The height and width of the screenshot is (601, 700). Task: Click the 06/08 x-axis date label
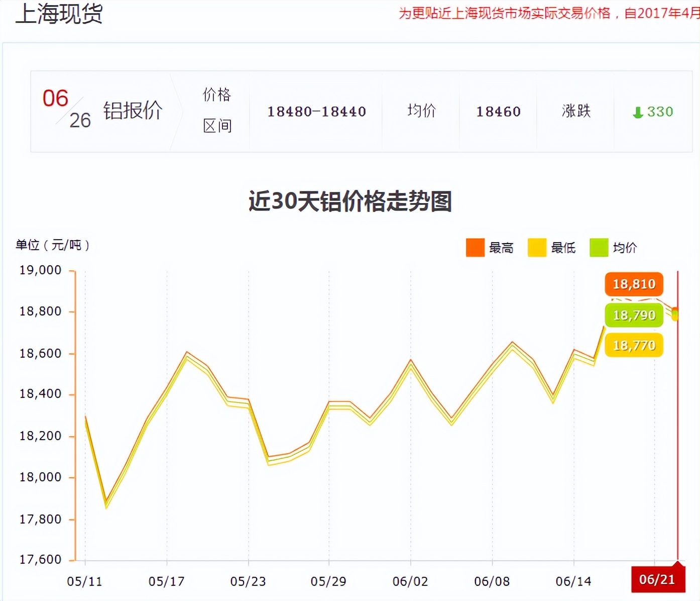click(492, 581)
